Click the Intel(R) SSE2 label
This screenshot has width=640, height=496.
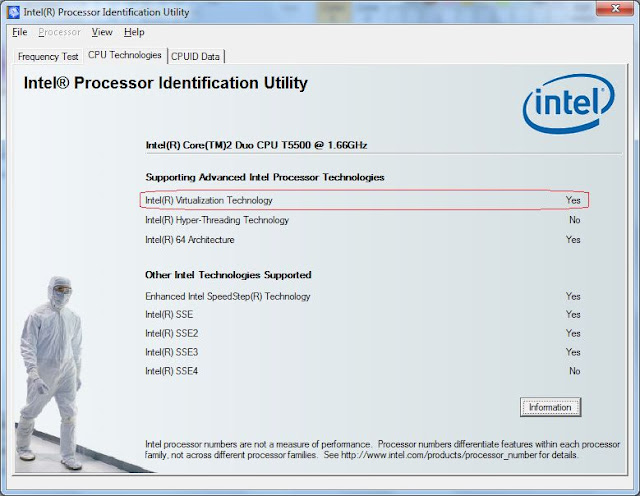[x=171, y=333]
